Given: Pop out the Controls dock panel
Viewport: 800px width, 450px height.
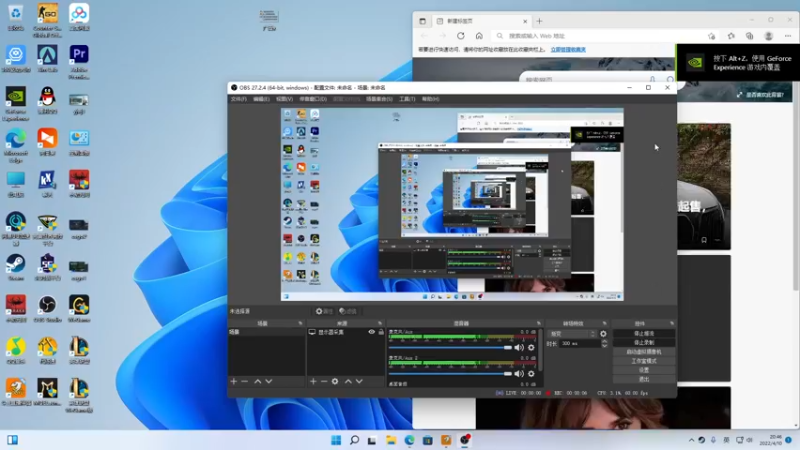Looking at the screenshot, I should 672,323.
